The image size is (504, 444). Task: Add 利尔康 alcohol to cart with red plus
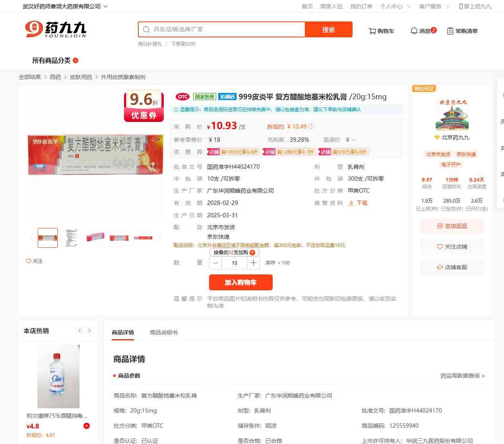(x=87, y=426)
